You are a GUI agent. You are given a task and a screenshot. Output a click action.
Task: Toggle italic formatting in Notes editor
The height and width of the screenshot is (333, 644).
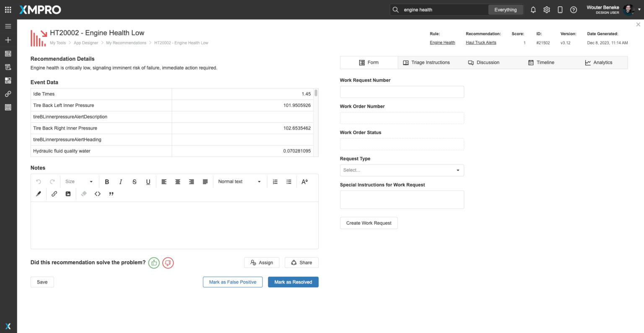pyautogui.click(x=121, y=182)
